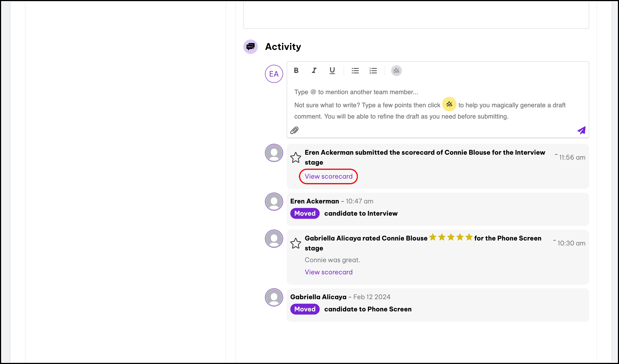619x364 pixels.
Task: Click avatar beside scorecard submission entry
Action: 274,153
